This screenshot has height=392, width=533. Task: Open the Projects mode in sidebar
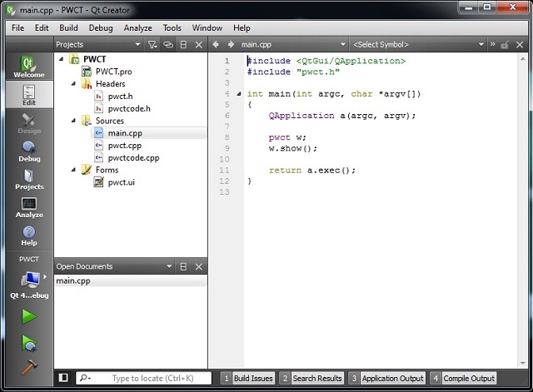coord(29,179)
